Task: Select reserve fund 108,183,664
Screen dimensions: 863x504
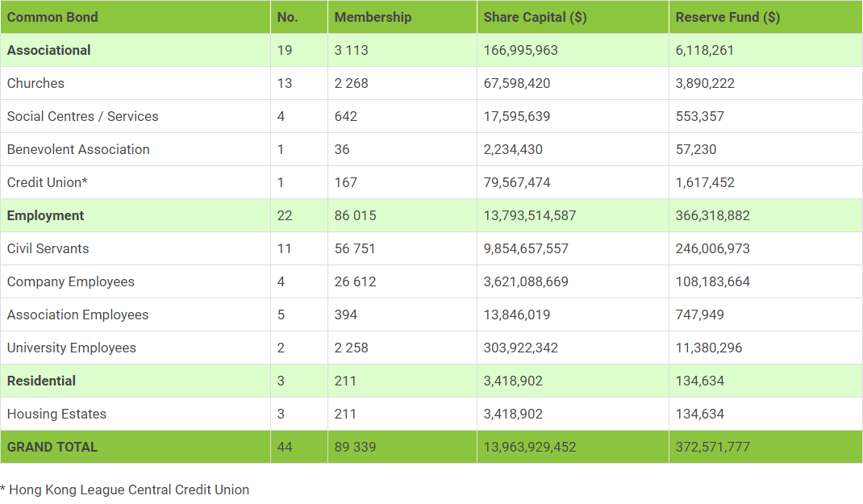Action: click(x=713, y=281)
